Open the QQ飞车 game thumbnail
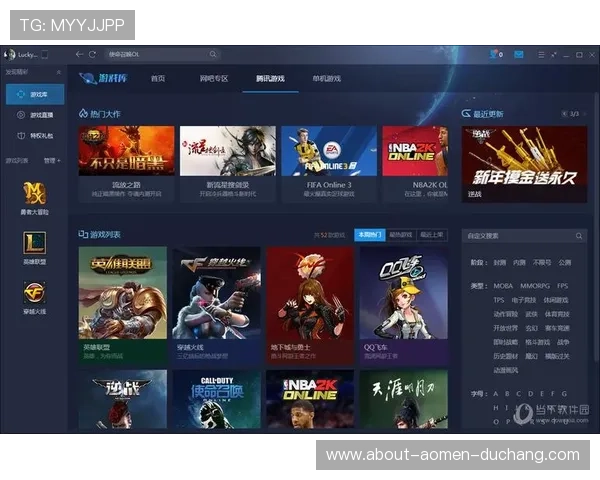The image size is (600, 480). click(x=403, y=301)
